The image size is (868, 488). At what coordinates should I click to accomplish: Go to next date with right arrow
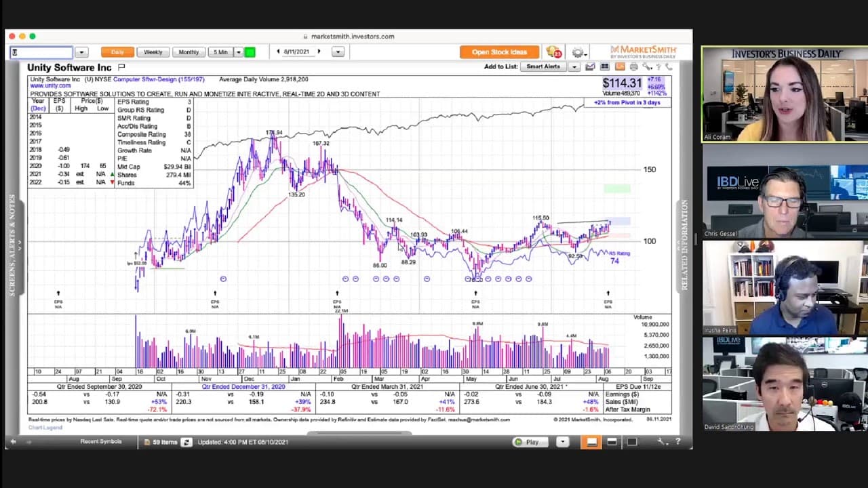(319, 52)
